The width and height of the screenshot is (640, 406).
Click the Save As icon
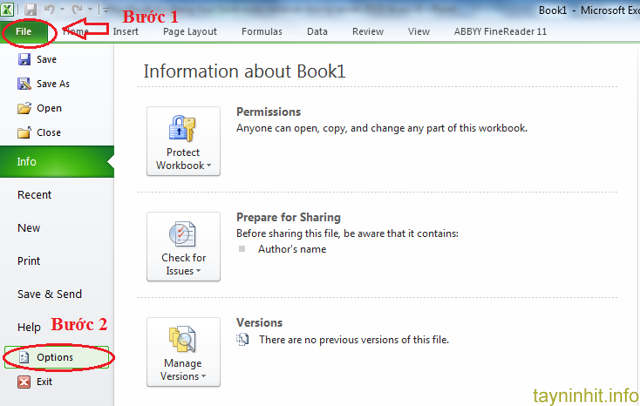pos(24,84)
